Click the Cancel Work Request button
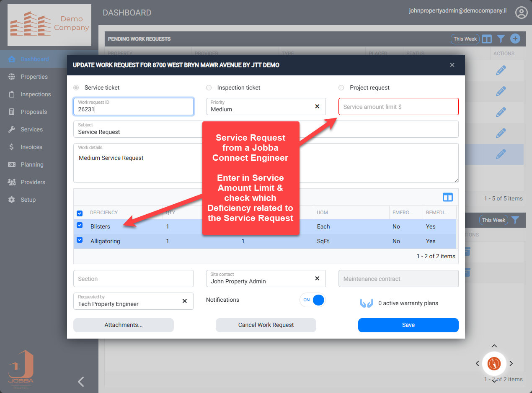Screen dimensions: 532x393 coord(266,325)
